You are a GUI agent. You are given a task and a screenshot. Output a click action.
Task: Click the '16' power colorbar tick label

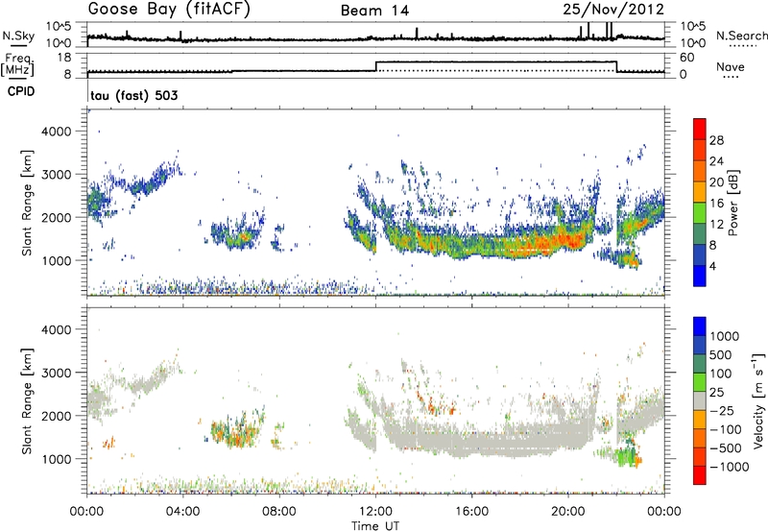716,204
